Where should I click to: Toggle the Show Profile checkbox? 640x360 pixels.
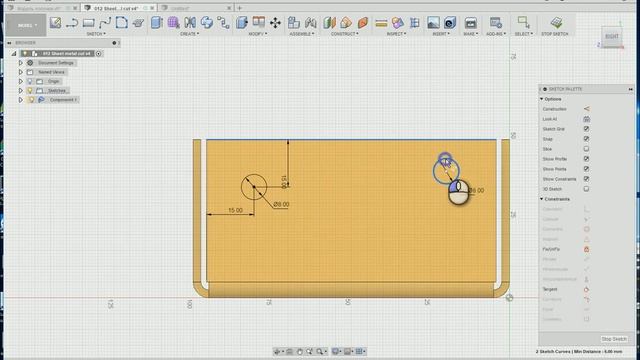tap(586, 159)
